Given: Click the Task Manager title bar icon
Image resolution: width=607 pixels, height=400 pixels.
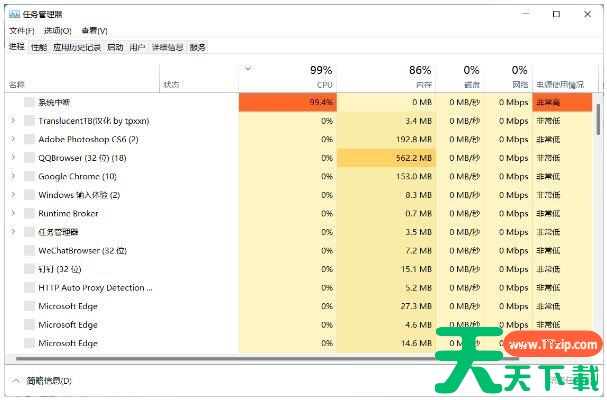Looking at the screenshot, I should tap(14, 14).
